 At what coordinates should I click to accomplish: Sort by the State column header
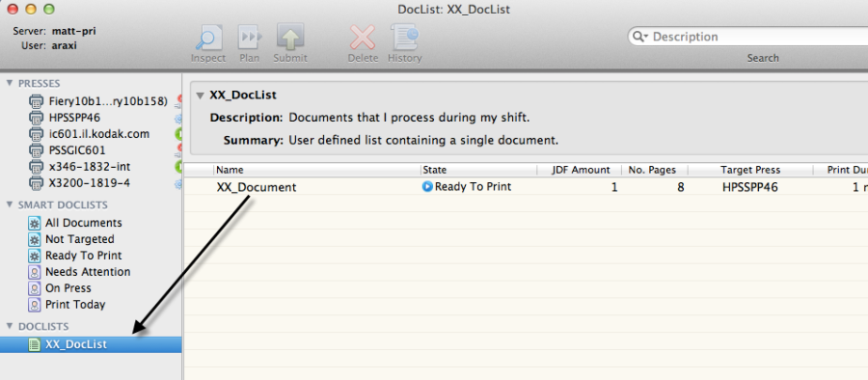(x=478, y=170)
